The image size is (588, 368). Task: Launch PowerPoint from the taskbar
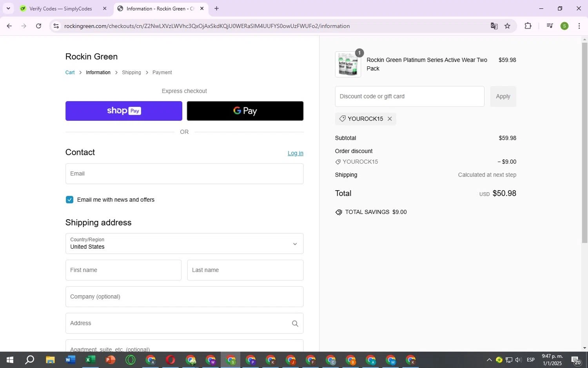tap(110, 360)
